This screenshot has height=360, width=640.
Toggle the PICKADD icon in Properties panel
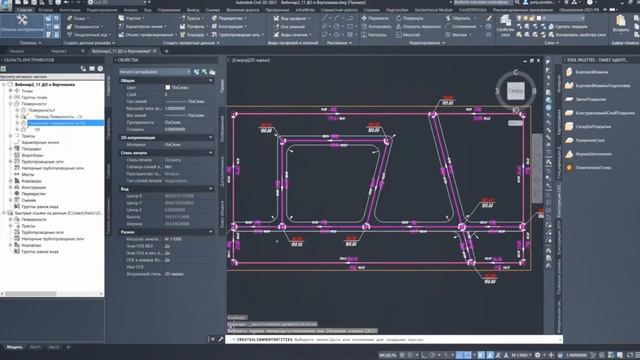196,72
